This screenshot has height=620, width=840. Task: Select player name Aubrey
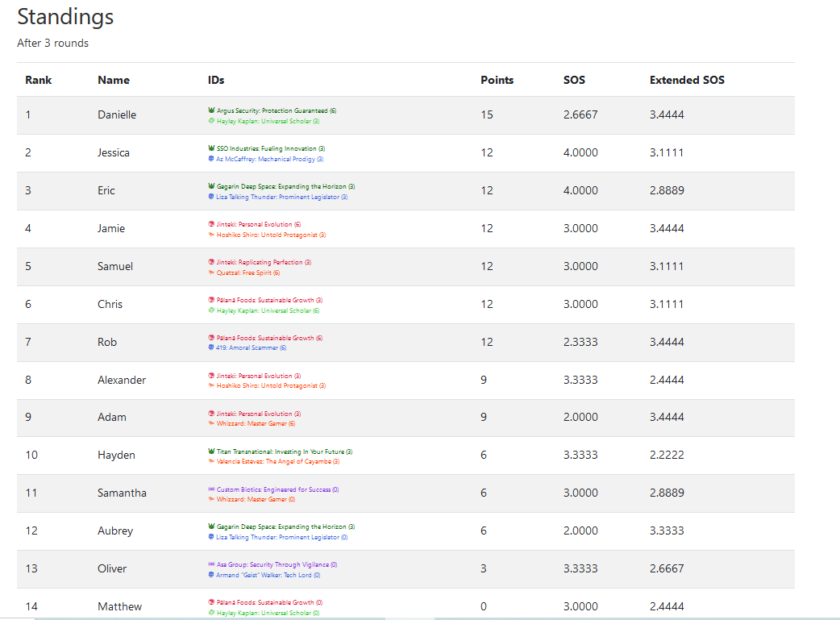click(x=115, y=531)
